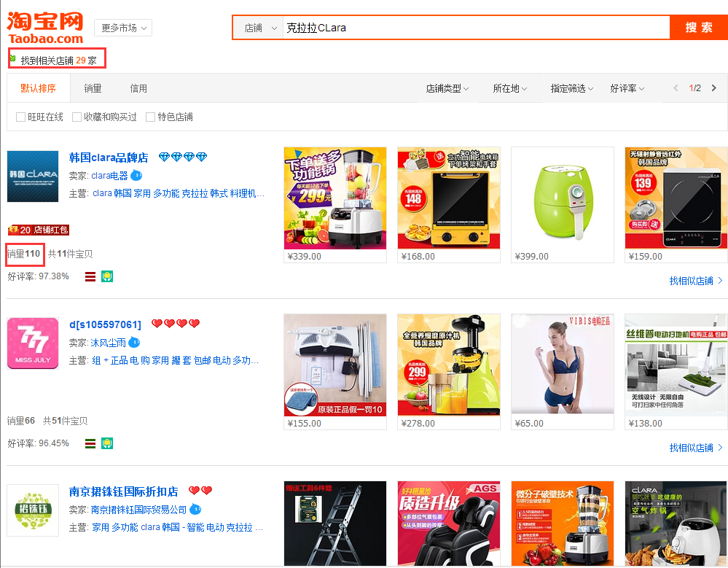Image resolution: width=728 pixels, height=568 pixels.
Task: Click the 20 店铺红包 coupon badge
Action: click(39, 230)
